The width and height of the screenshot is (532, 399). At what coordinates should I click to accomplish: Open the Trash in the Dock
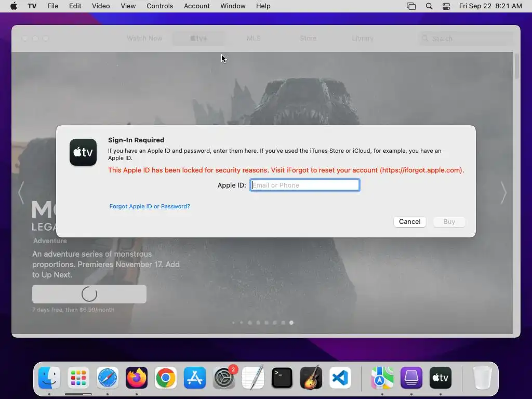pos(483,378)
